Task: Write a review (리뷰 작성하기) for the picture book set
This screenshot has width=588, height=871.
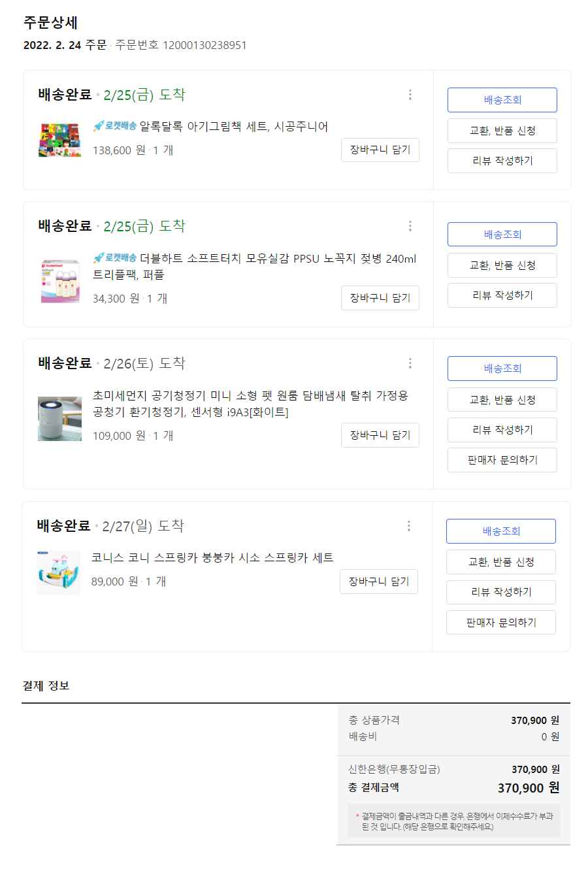Action: 502,161
